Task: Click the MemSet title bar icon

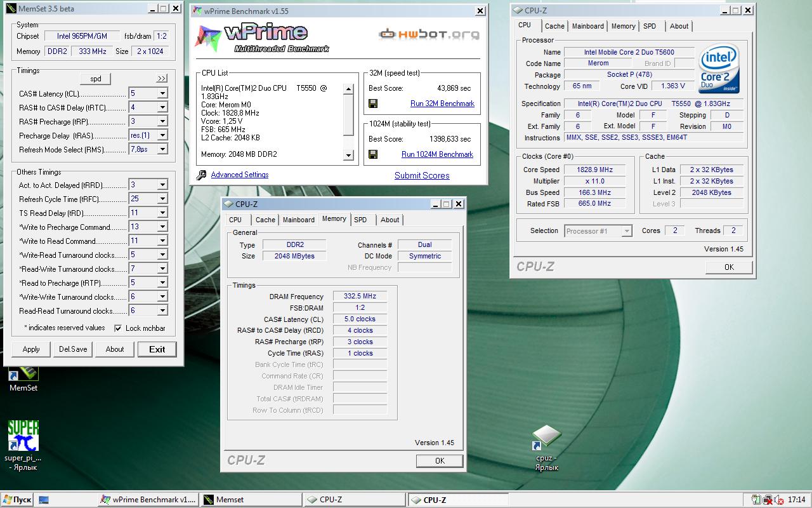Action: click(12, 8)
